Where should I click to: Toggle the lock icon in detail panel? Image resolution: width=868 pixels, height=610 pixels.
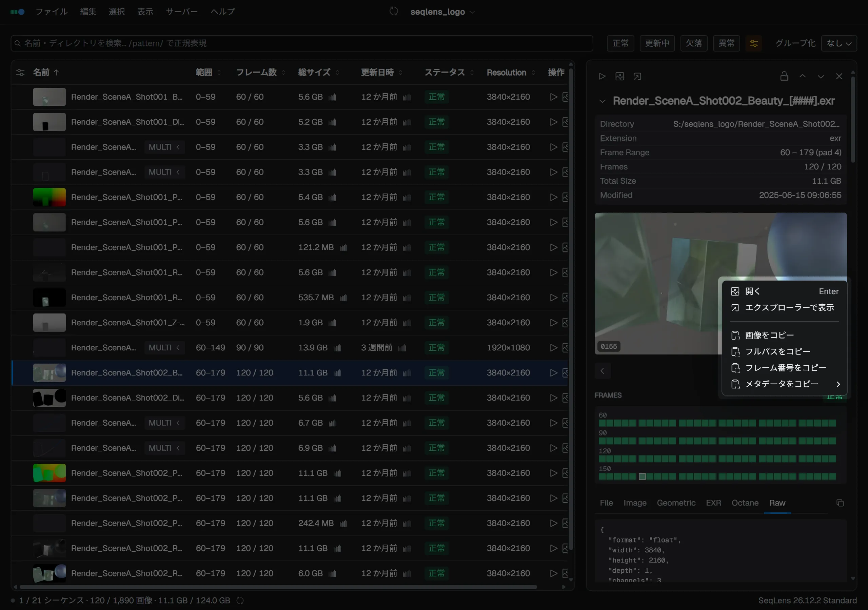pyautogui.click(x=784, y=76)
